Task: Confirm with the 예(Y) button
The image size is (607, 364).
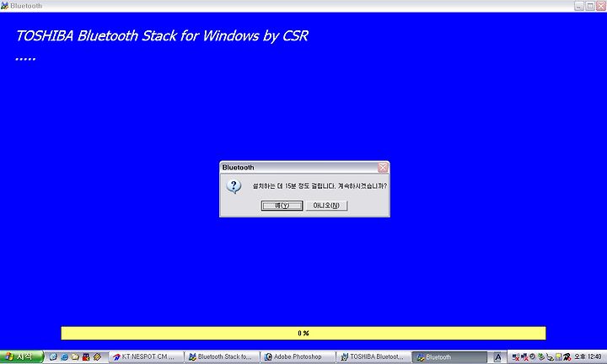Action: [x=282, y=206]
